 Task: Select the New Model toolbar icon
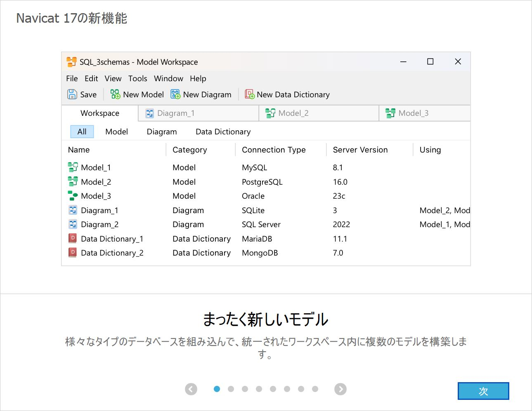point(115,94)
